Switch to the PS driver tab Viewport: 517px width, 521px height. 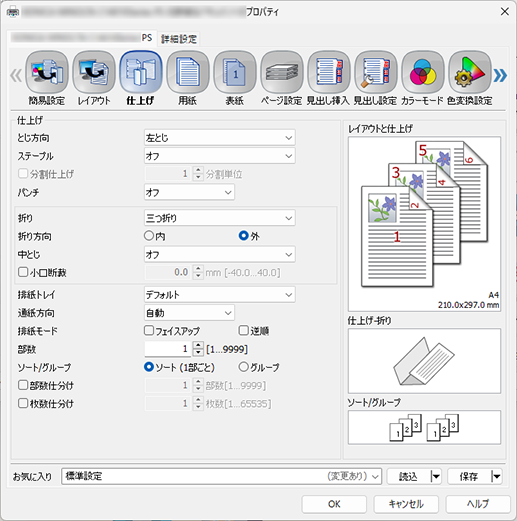click(x=82, y=38)
